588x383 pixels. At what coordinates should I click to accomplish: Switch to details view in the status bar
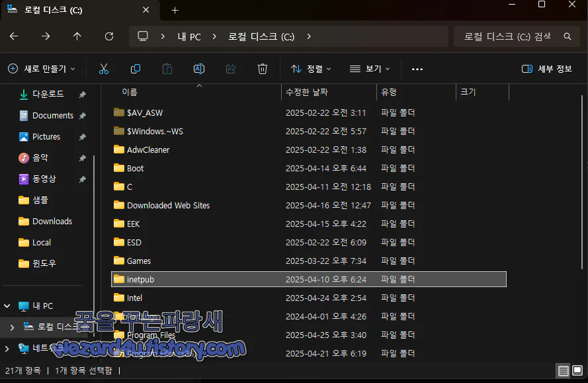564,370
